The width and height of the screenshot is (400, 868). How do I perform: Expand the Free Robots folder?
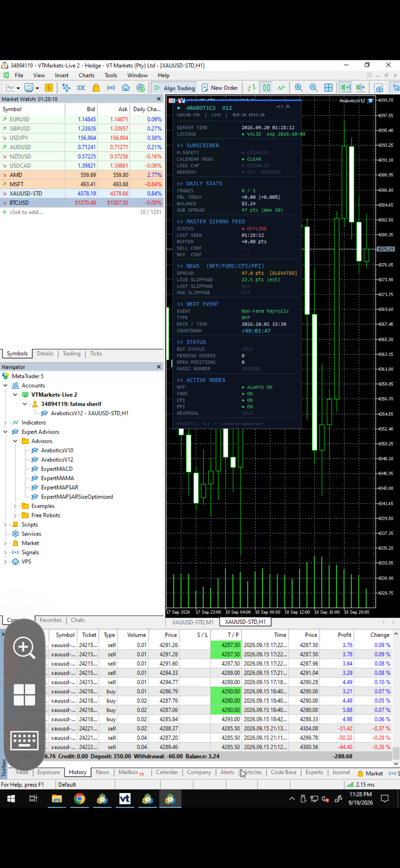(x=15, y=515)
